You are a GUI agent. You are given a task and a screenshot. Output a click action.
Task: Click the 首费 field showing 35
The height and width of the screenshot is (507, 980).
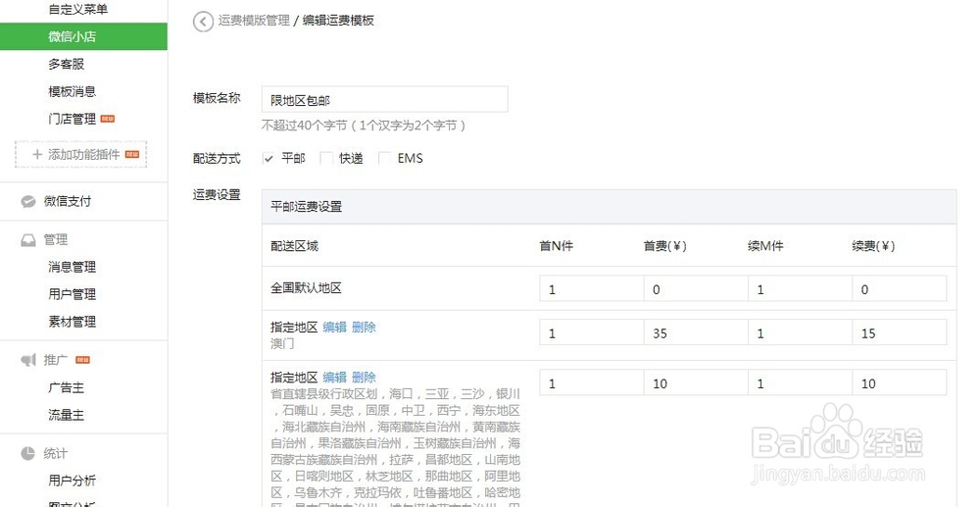tap(696, 332)
